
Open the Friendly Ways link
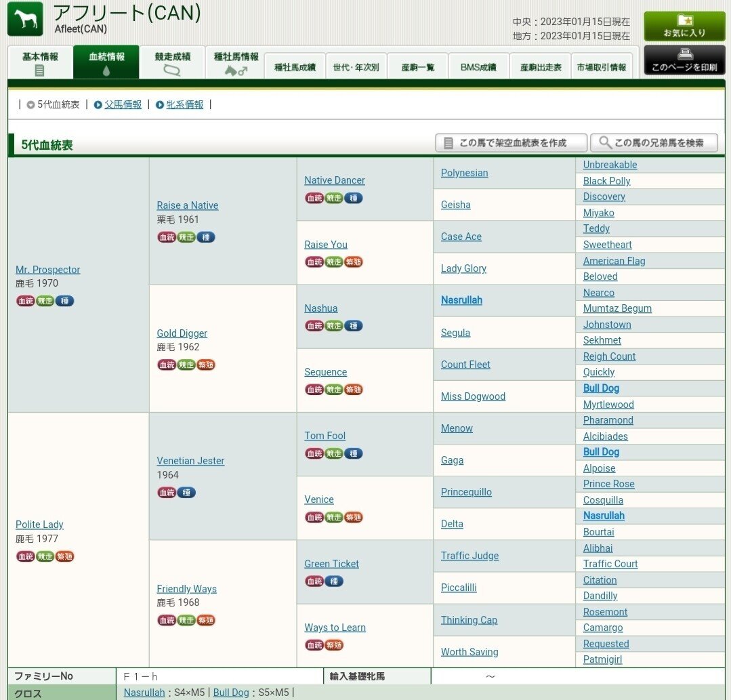(186, 589)
